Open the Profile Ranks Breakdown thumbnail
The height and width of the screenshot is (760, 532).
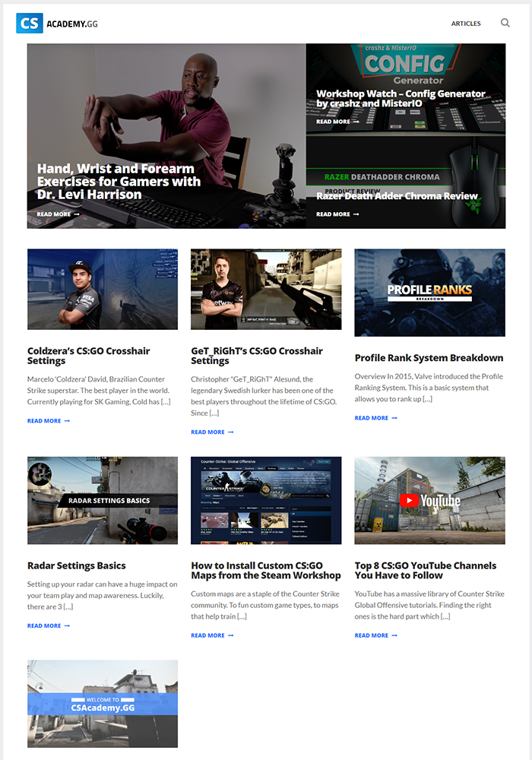tap(429, 293)
